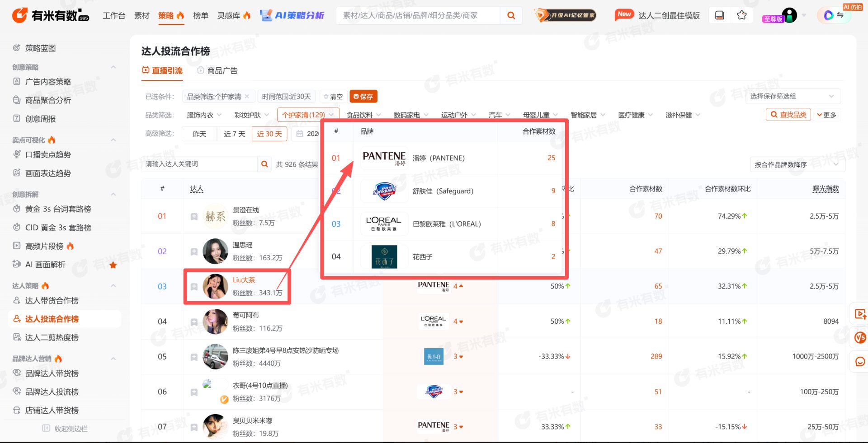This screenshot has width=868, height=443.
Task: Open the AI策略分析 link
Action: [292, 15]
